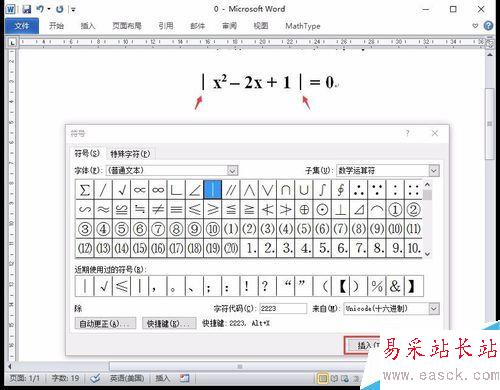This screenshot has height=390, width=500.
Task: Select the identical ≡ symbol
Action: click(176, 209)
